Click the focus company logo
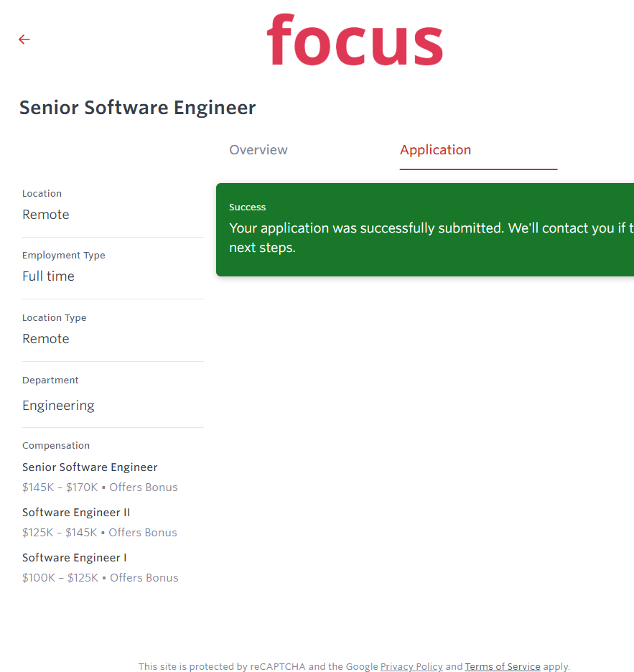This screenshot has width=634, height=672. (355, 40)
